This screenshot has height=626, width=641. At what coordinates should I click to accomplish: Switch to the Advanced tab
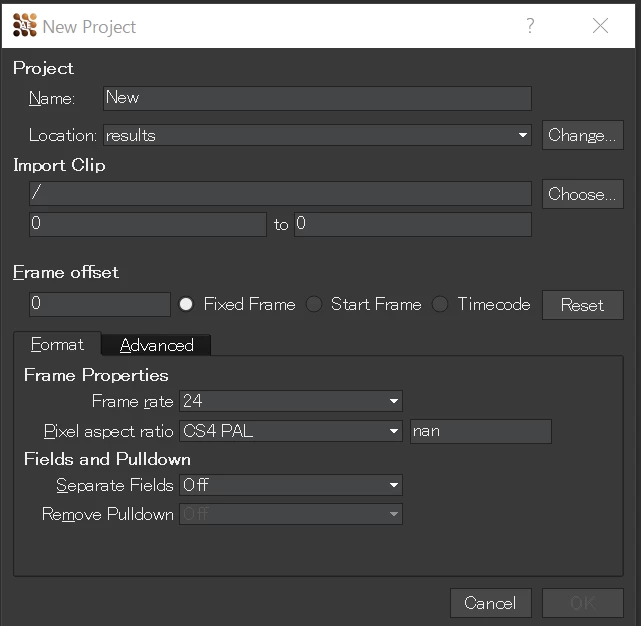pyautogui.click(x=156, y=345)
